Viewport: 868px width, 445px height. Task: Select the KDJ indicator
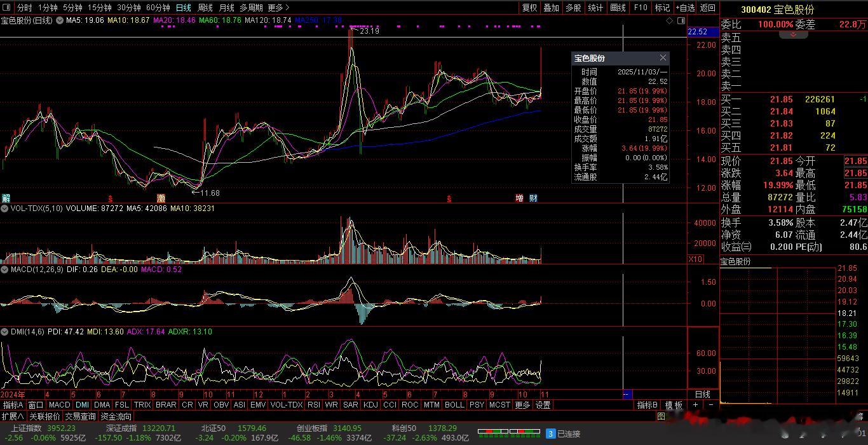(x=370, y=405)
